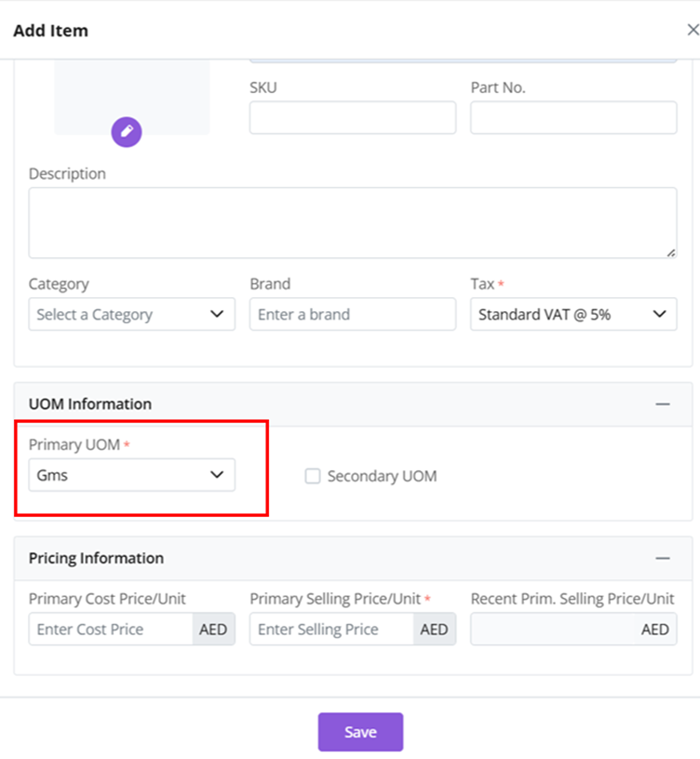Screen dimensions: 700x759
Task: Enable the Secondary UOM checkbox
Action: coord(313,476)
